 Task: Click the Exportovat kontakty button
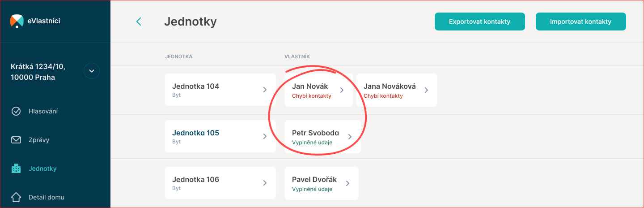click(x=479, y=22)
